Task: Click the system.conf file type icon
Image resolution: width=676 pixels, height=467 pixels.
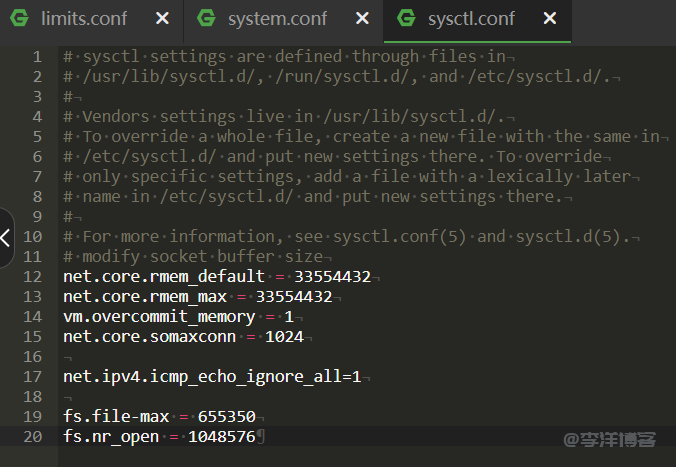Action: click(x=206, y=18)
